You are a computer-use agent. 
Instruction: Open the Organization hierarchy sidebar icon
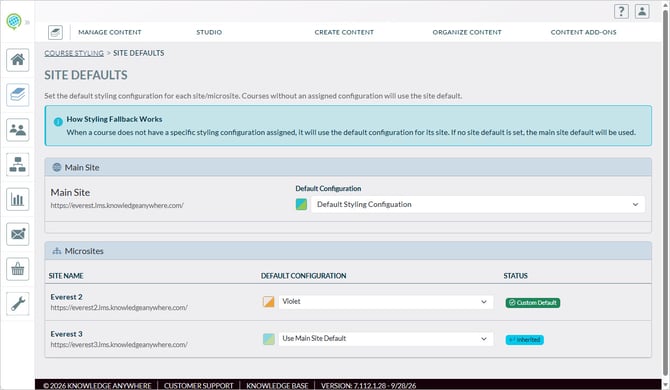point(18,164)
